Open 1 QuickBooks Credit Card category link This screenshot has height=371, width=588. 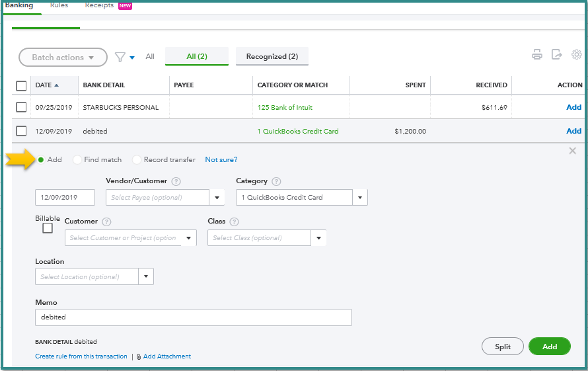coord(298,131)
